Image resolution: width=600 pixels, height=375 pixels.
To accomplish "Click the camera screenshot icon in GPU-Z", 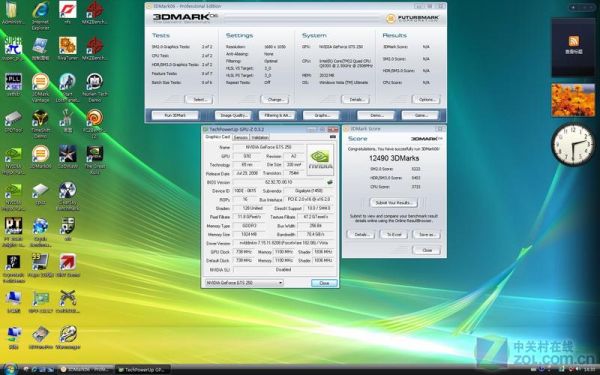I will point(333,137).
